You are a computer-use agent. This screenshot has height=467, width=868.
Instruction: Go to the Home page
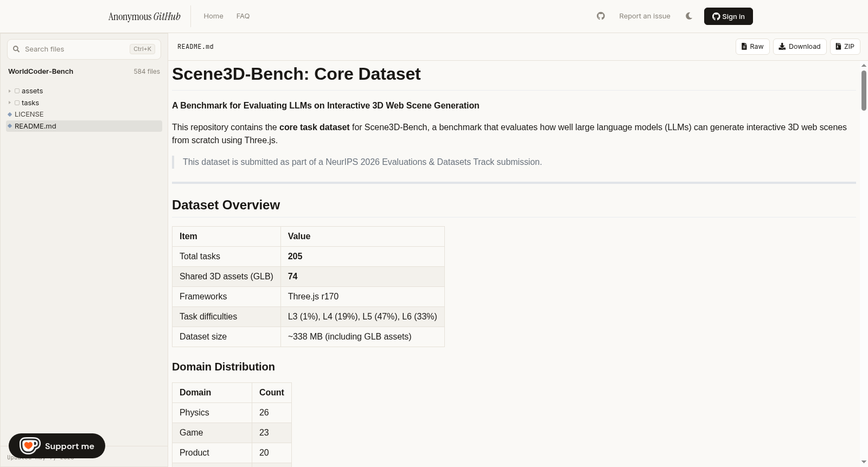click(213, 16)
